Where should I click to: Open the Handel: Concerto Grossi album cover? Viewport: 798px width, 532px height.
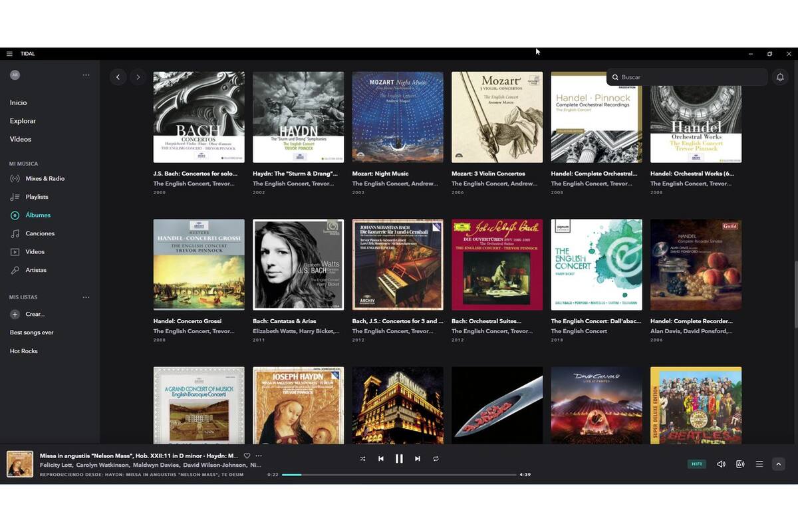click(198, 264)
